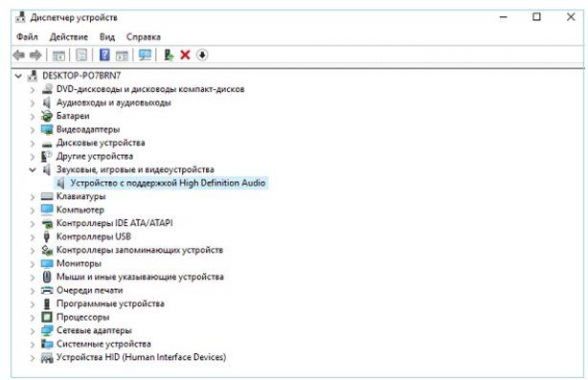The width and height of the screenshot is (588, 380).
Task: Select the Программные устройства row
Action: coord(110,303)
